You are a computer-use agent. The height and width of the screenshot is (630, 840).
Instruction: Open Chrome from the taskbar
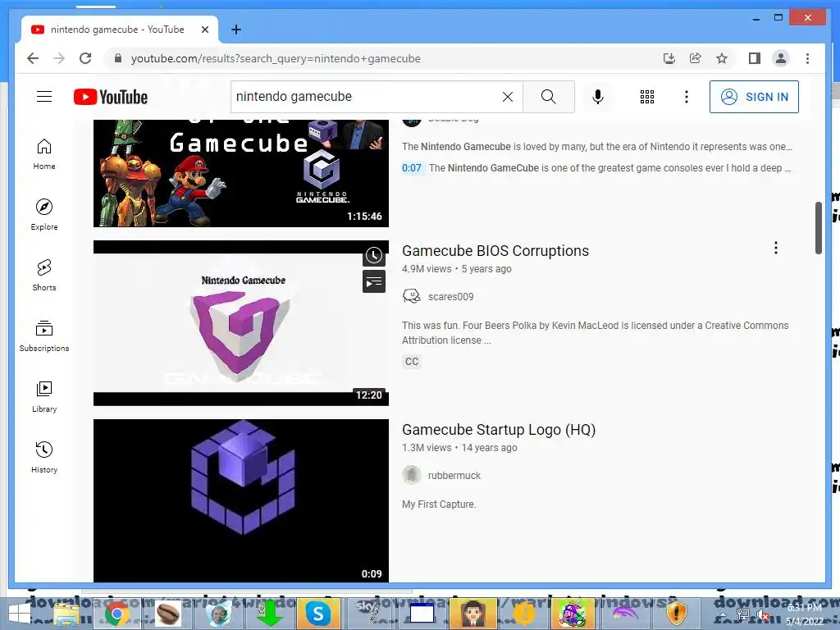click(116, 614)
